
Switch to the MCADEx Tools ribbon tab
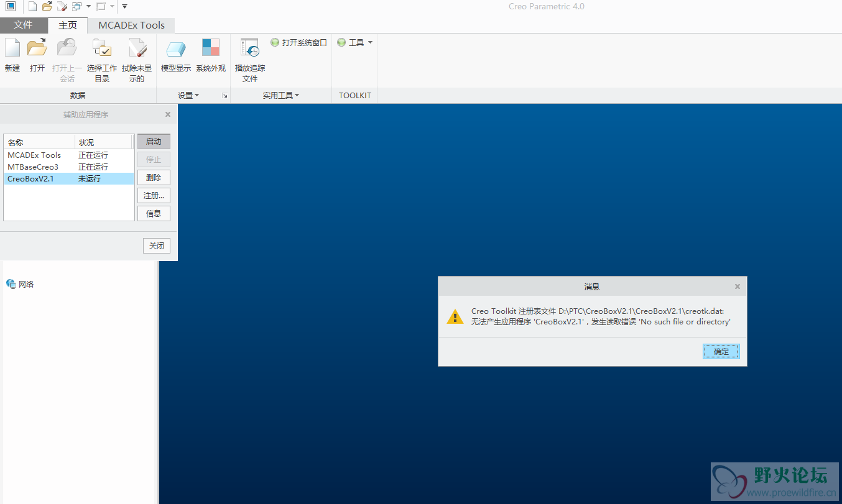pyautogui.click(x=131, y=25)
